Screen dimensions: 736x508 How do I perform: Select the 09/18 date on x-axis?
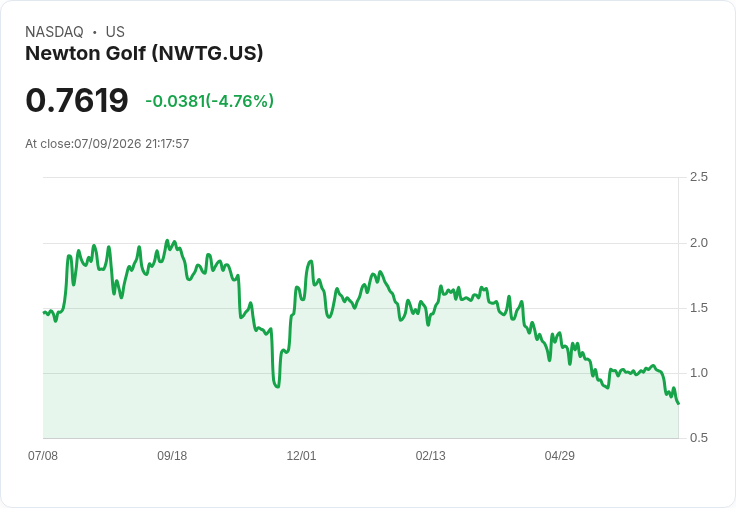[x=172, y=455]
